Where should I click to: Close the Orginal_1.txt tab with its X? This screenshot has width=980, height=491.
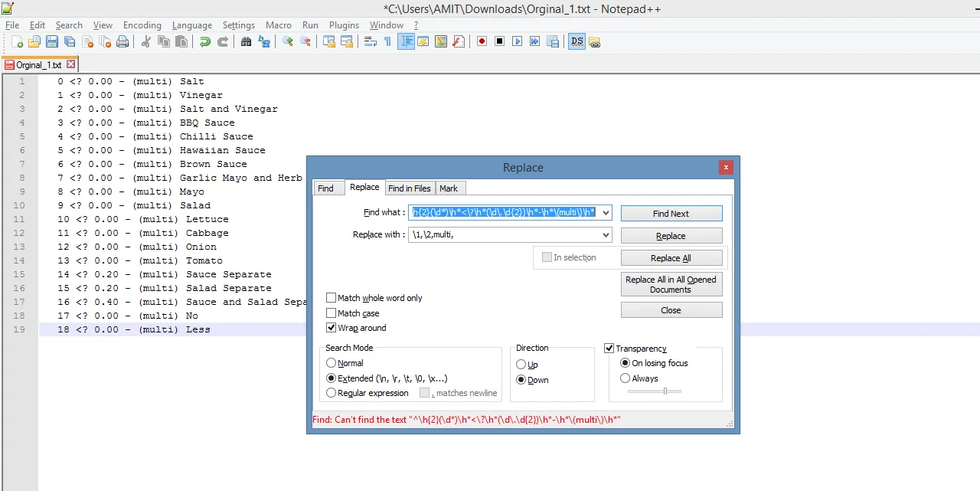click(71, 65)
